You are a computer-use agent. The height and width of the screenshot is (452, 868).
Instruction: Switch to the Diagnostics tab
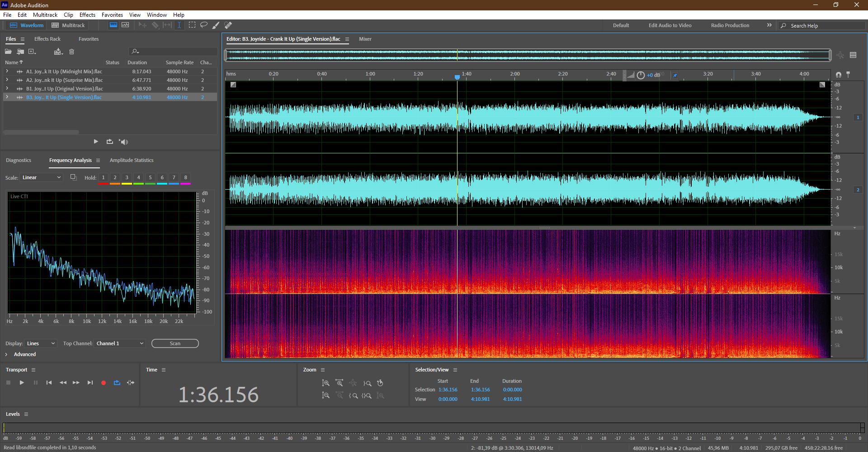click(19, 160)
